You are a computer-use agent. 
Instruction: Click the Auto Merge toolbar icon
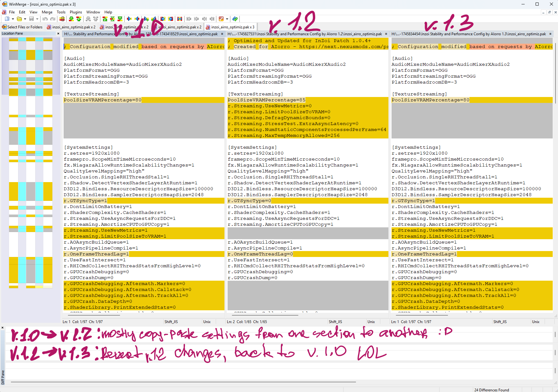pyautogui.click(x=180, y=19)
